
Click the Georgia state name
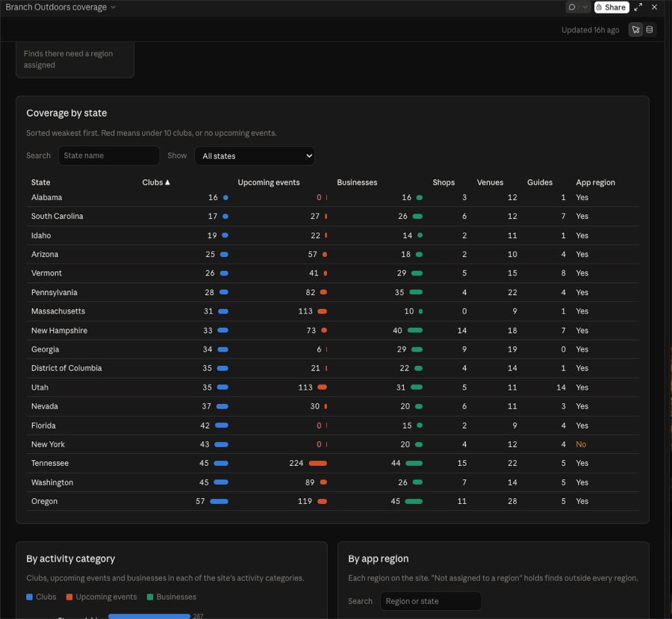click(x=45, y=349)
